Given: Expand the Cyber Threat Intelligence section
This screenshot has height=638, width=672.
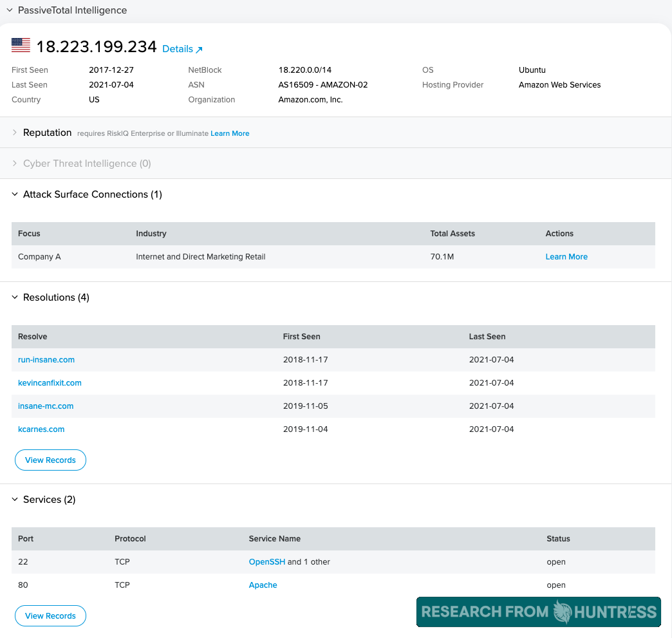Looking at the screenshot, I should [14, 164].
